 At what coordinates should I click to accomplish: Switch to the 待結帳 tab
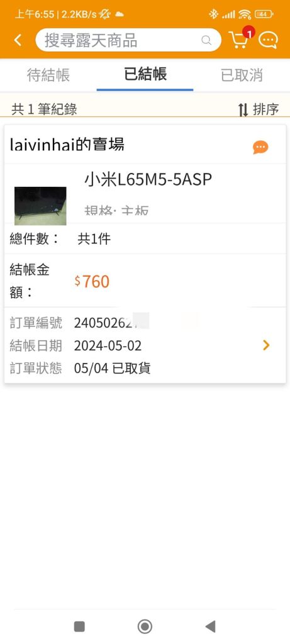point(48,75)
